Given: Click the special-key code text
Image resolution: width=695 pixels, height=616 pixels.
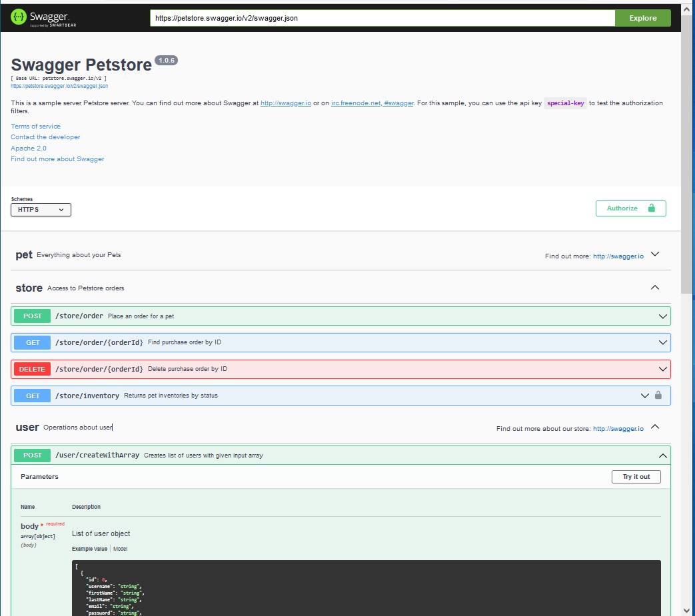Looking at the screenshot, I should point(566,103).
